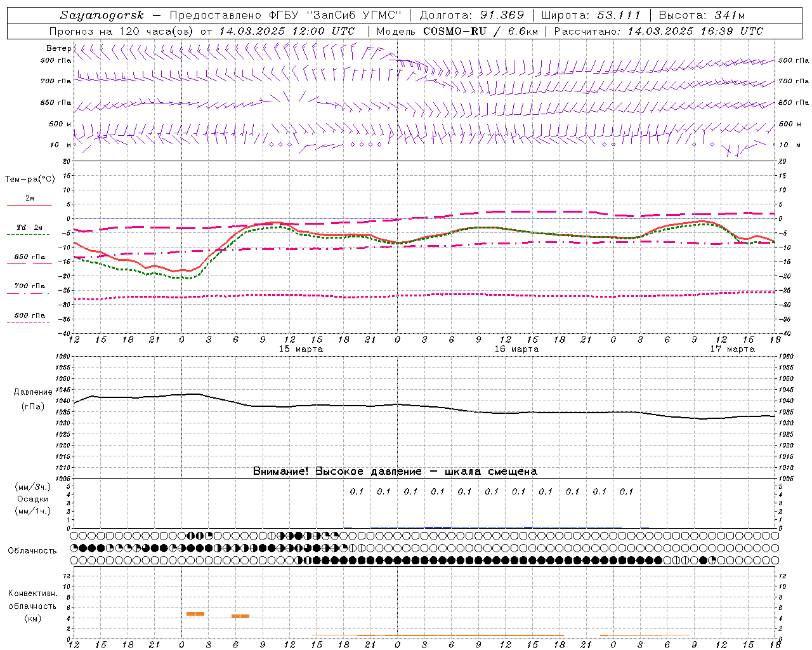Click the blue precipitation bar after 16 марта midnight
The height and width of the screenshot is (650, 812).
tap(438, 527)
